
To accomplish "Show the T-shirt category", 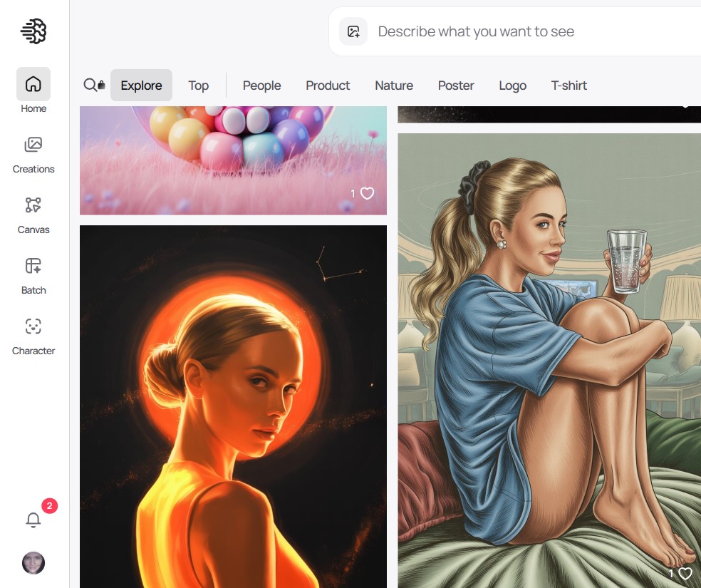I will coord(568,86).
